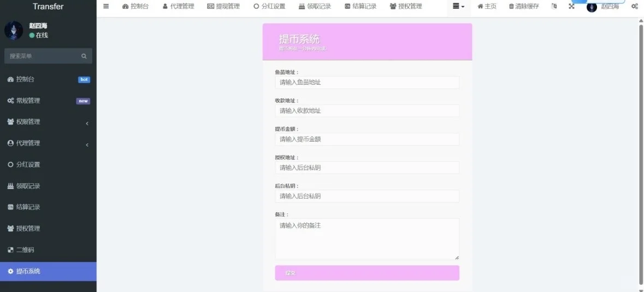Viewport: 644px width, 292px height.
Task: Select 常规管理 text in the sidebar
Action: (x=28, y=101)
